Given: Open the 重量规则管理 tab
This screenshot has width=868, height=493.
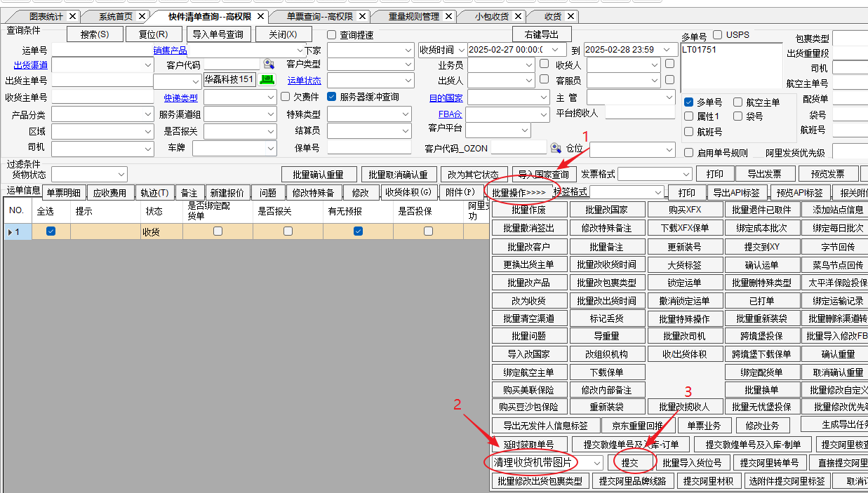Looking at the screenshot, I should tap(413, 16).
